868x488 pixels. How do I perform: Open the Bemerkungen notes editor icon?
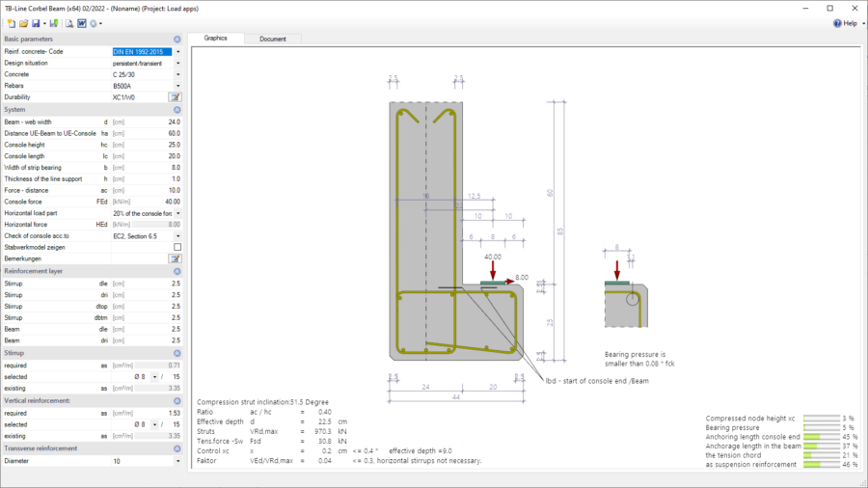tap(176, 258)
